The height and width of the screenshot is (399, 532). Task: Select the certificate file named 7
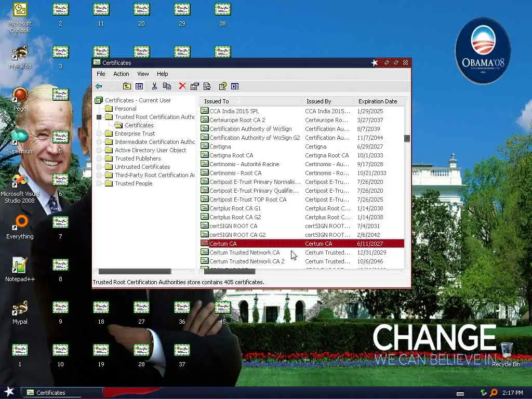pos(60,228)
